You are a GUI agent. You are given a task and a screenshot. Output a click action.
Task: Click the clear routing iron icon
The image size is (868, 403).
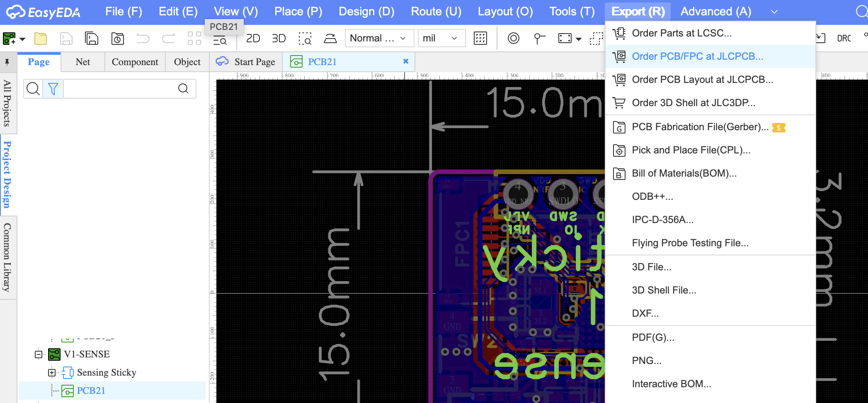(x=330, y=39)
